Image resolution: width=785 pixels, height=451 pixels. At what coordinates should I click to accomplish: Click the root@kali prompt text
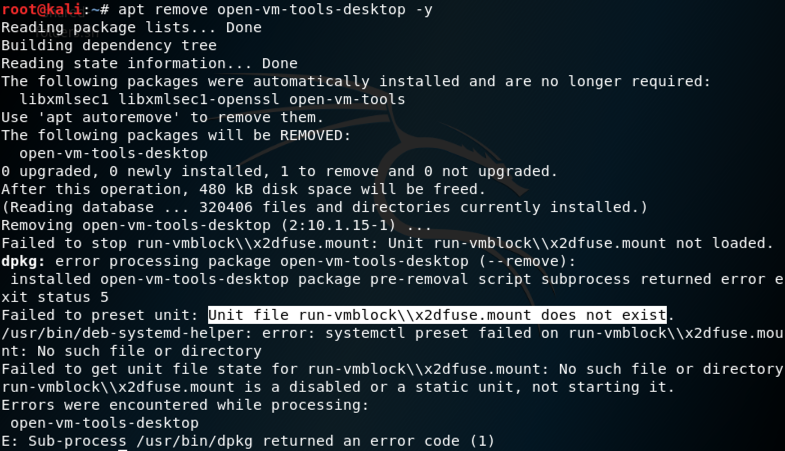[36, 10]
